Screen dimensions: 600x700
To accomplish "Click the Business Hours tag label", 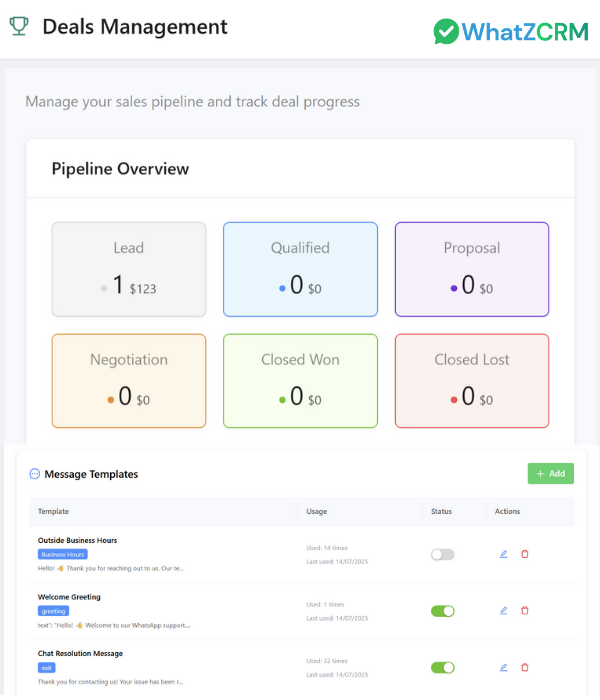I will pyautogui.click(x=63, y=554).
